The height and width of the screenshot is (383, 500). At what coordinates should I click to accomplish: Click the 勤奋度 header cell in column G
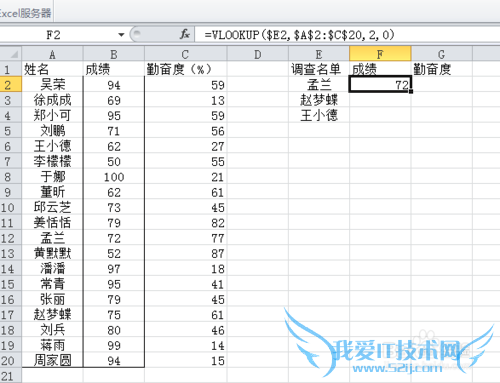(x=442, y=69)
